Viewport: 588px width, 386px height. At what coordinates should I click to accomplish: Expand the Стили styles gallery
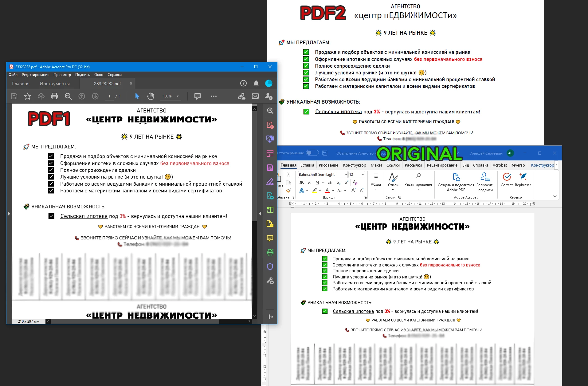(x=393, y=182)
